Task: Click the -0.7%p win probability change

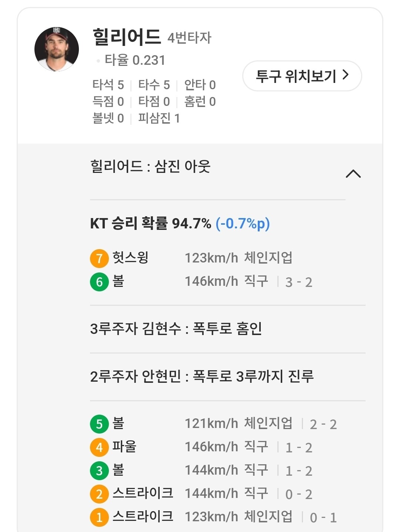Action: pyautogui.click(x=243, y=224)
